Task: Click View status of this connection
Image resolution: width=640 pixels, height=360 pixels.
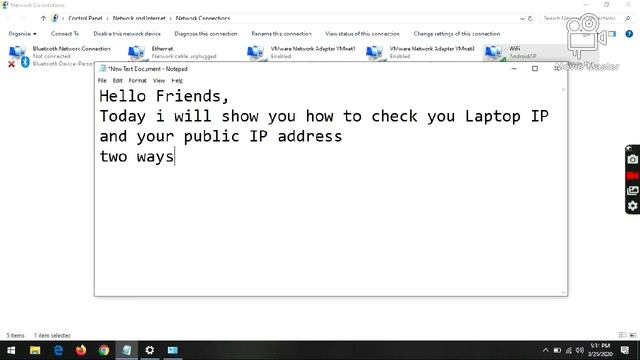Action: 362,34
